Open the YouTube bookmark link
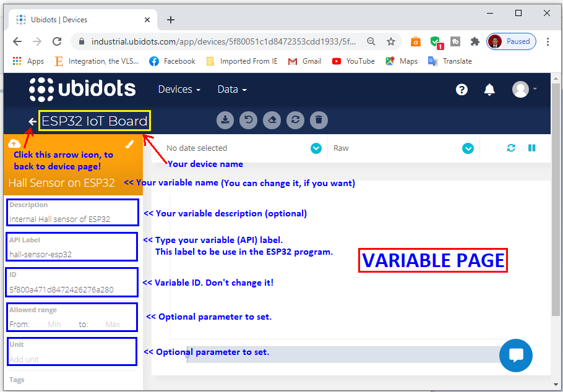 tap(361, 61)
